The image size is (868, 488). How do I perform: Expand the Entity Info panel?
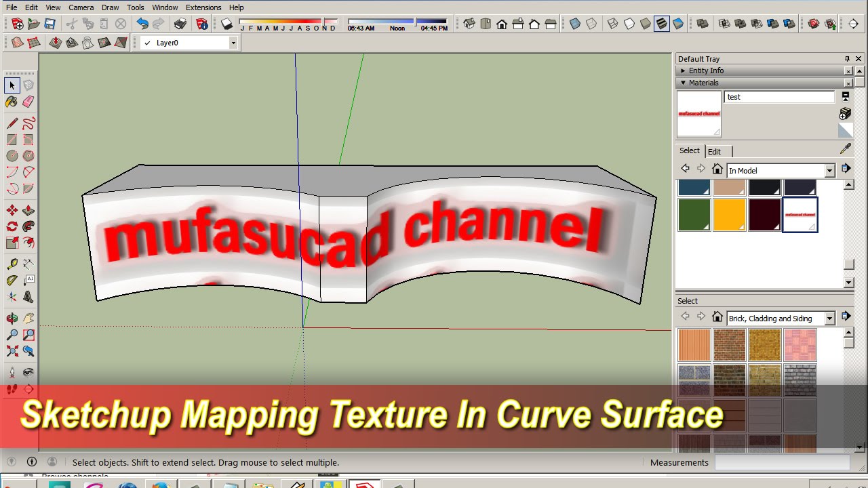683,70
